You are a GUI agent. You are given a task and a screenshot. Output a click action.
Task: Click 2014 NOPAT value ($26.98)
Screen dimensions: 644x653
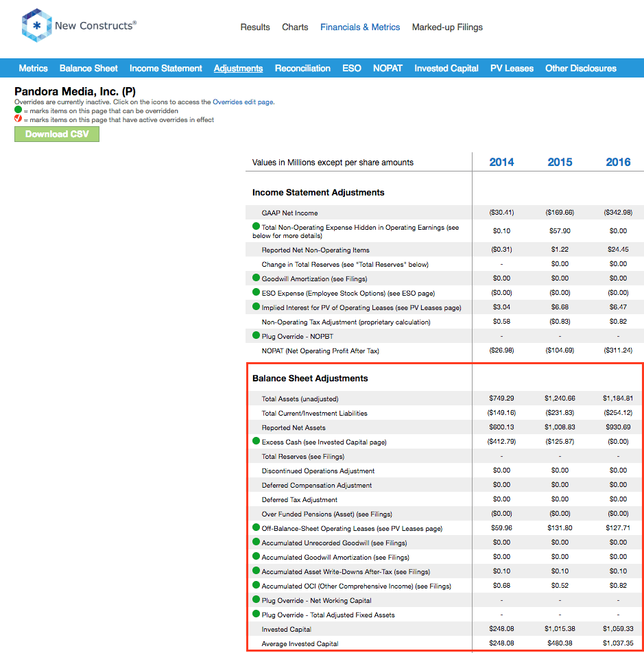click(501, 351)
